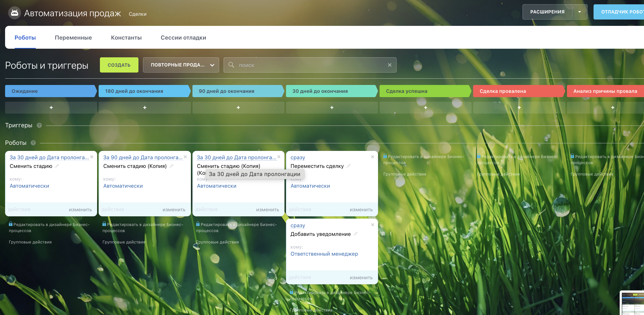The image size is (644, 315).
Task: Edit pencil icon beside first Сменить стадию
Action: click(x=57, y=166)
